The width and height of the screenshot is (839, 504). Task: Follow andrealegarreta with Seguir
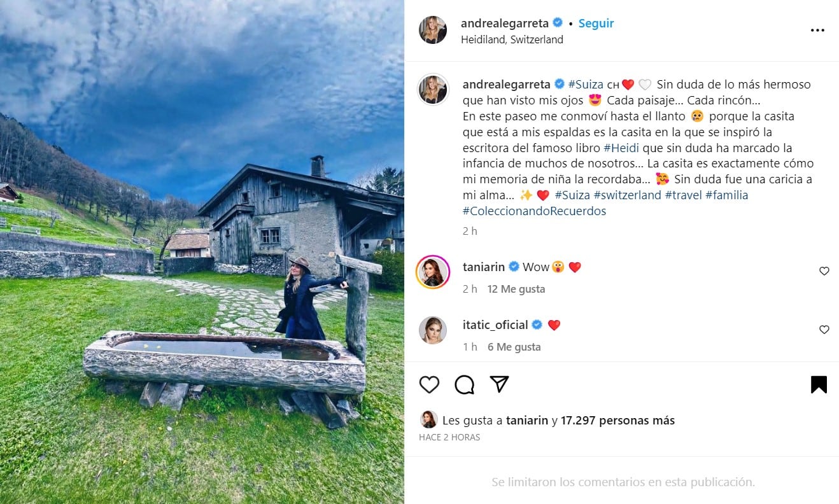596,23
